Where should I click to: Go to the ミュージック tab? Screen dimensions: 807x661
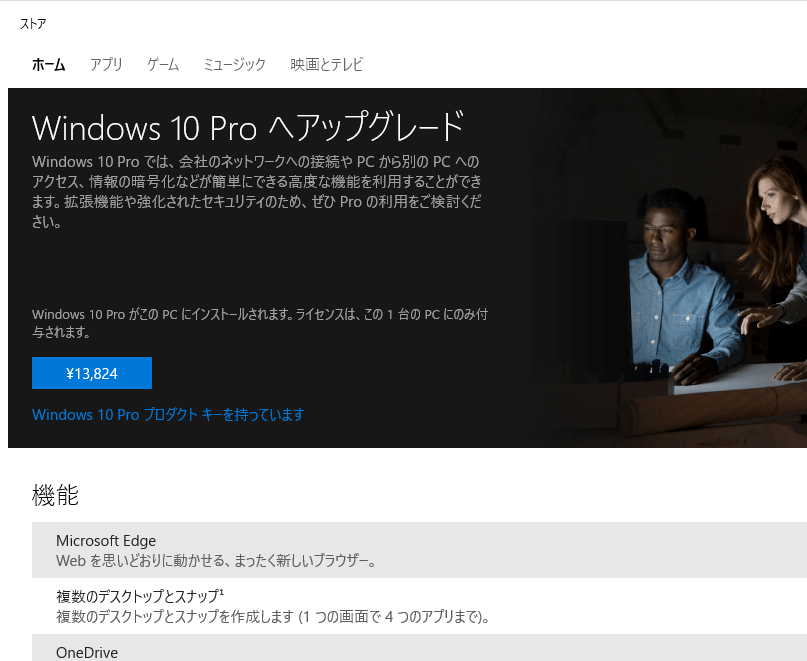[234, 65]
